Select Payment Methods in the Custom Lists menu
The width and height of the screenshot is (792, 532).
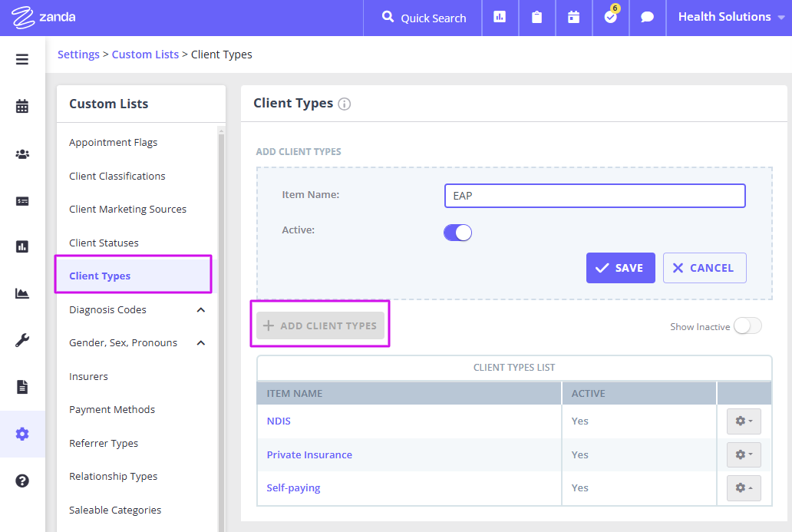tap(112, 409)
